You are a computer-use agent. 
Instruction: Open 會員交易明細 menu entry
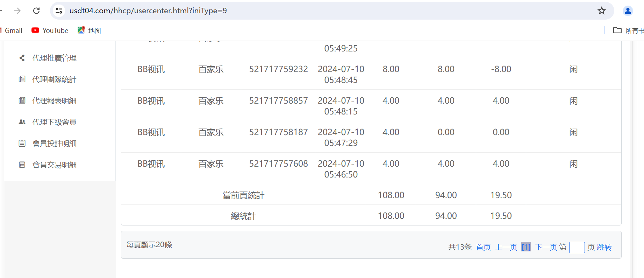pos(55,165)
